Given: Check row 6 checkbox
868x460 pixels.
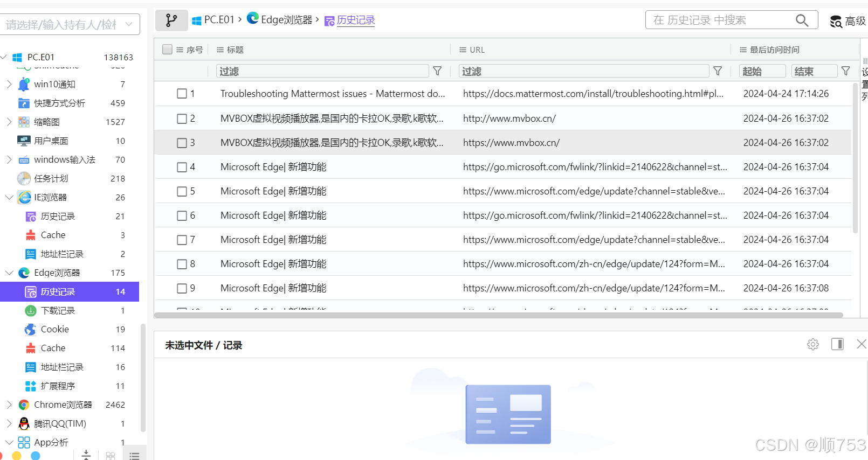Looking at the screenshot, I should 182,215.
